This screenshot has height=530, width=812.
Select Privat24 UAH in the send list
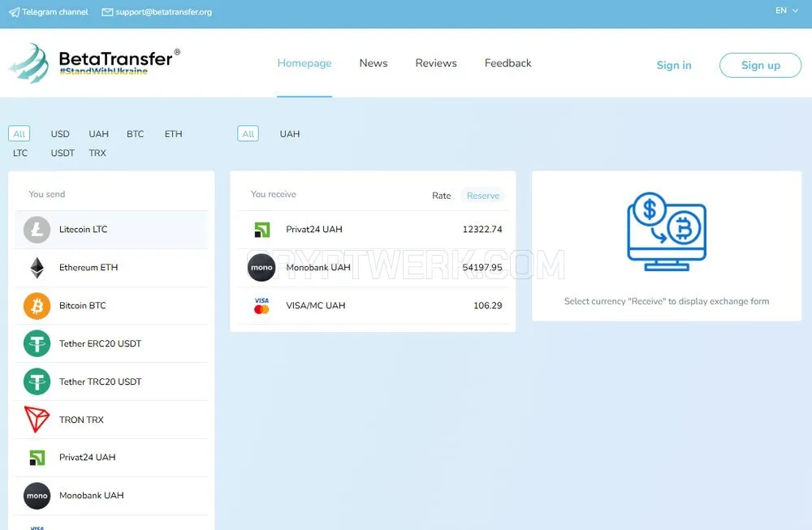pyautogui.click(x=111, y=458)
